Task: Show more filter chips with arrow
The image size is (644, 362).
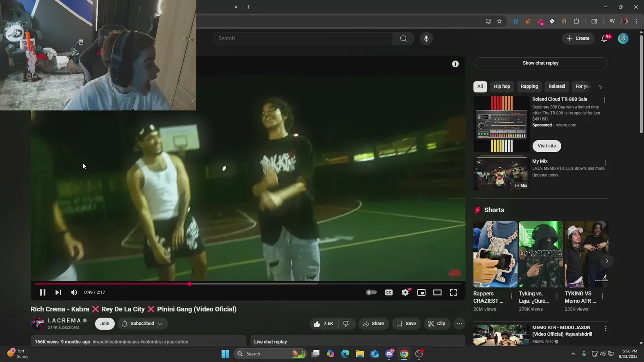Action: (x=600, y=87)
